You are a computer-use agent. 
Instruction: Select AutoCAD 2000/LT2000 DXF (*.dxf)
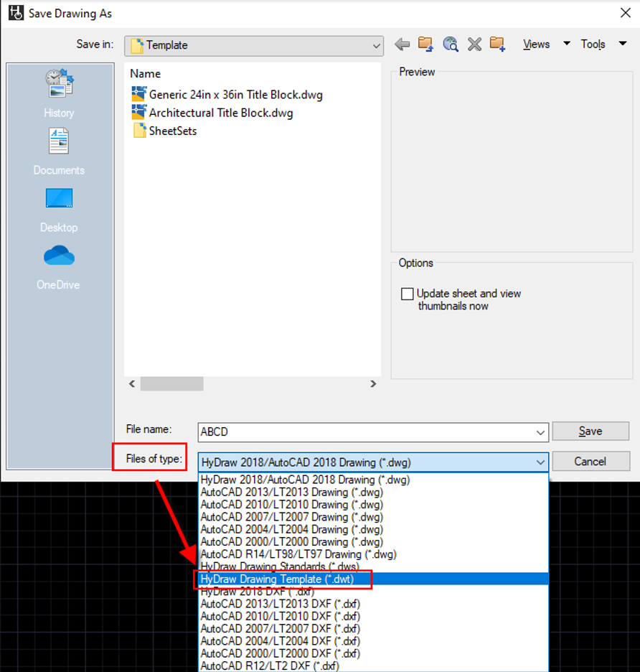pyautogui.click(x=373, y=653)
